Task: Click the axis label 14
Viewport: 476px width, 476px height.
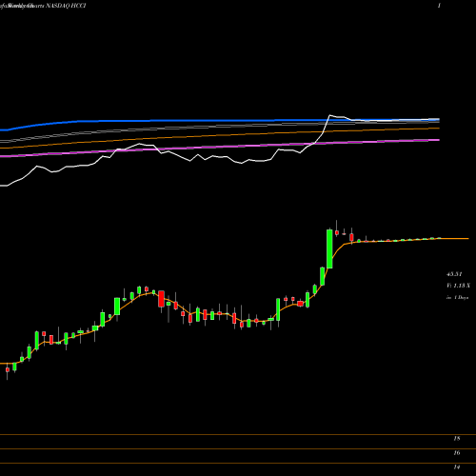Action: 457,467
